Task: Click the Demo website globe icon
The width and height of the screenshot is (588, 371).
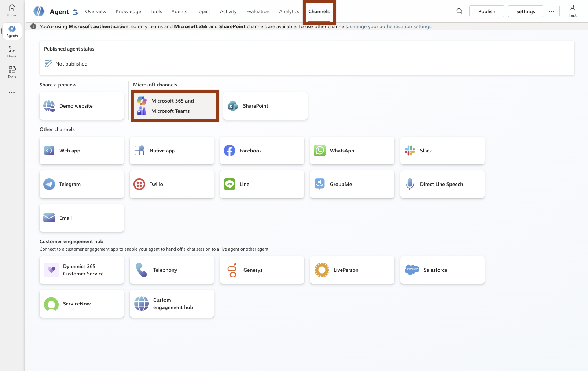Action: 49,106
